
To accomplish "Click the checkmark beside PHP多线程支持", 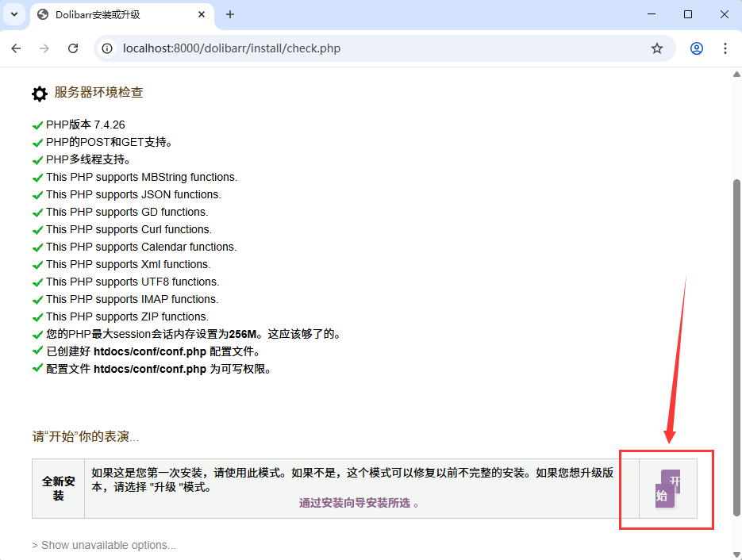I will 38,160.
